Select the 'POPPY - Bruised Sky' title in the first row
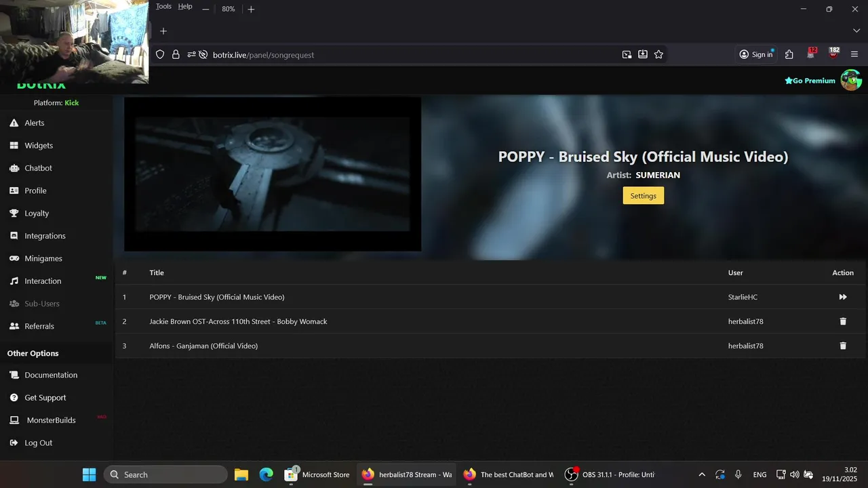This screenshot has width=868, height=488. tap(217, 297)
